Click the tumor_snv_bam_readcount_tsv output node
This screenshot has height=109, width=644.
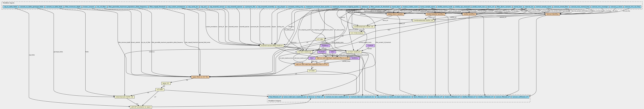400,97
